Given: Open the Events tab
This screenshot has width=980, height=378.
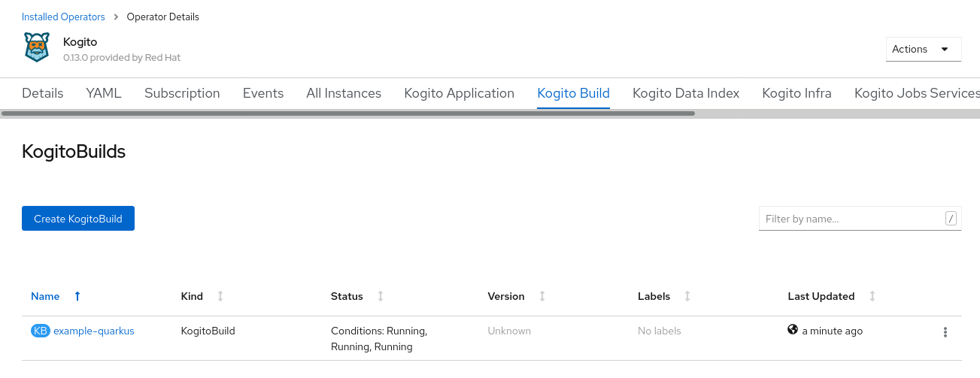Looking at the screenshot, I should tap(263, 93).
